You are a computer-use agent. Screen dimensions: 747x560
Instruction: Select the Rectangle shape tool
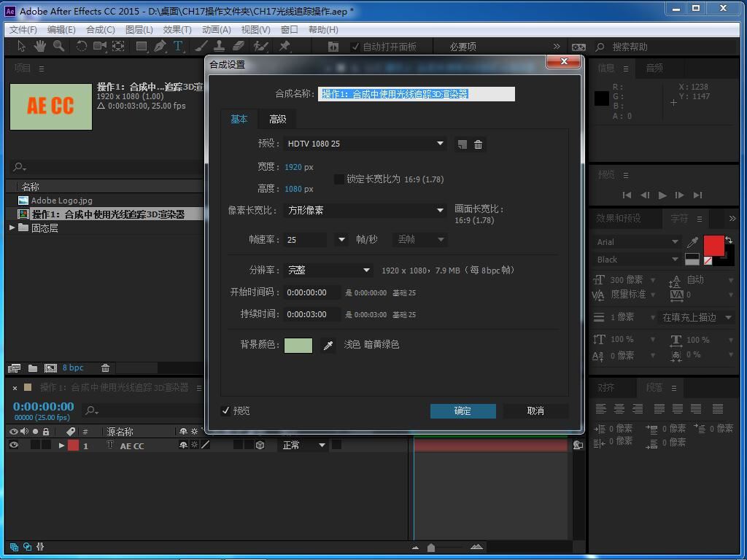click(142, 46)
